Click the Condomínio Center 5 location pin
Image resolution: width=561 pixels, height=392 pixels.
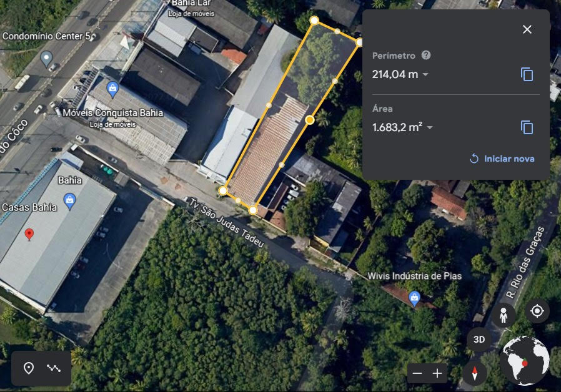click(x=46, y=59)
